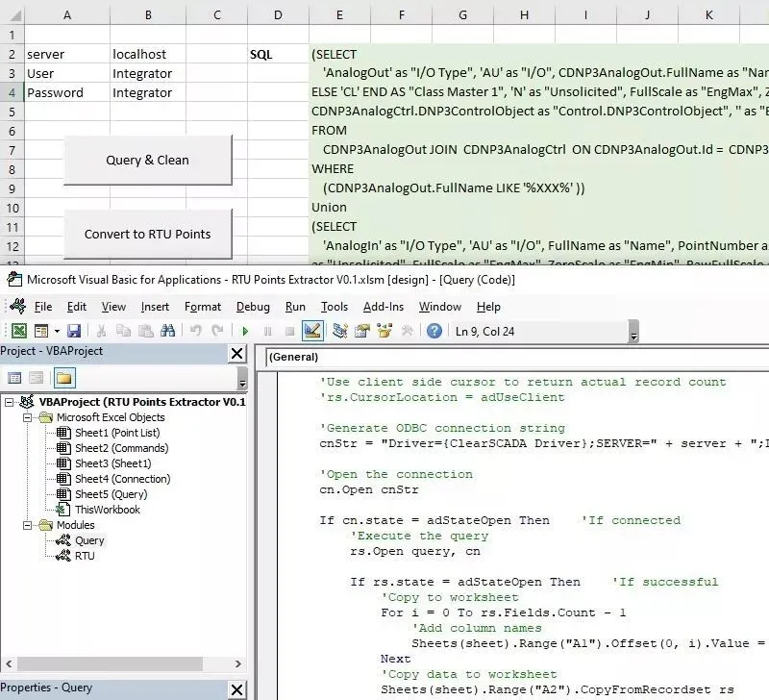
Task: Click Project panel scroll right arrow
Action: (237, 663)
